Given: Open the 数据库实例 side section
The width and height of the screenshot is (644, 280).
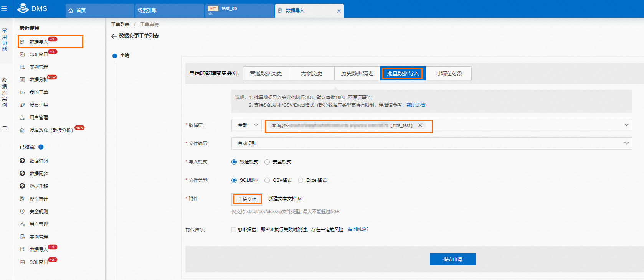Looking at the screenshot, I should 5,92.
